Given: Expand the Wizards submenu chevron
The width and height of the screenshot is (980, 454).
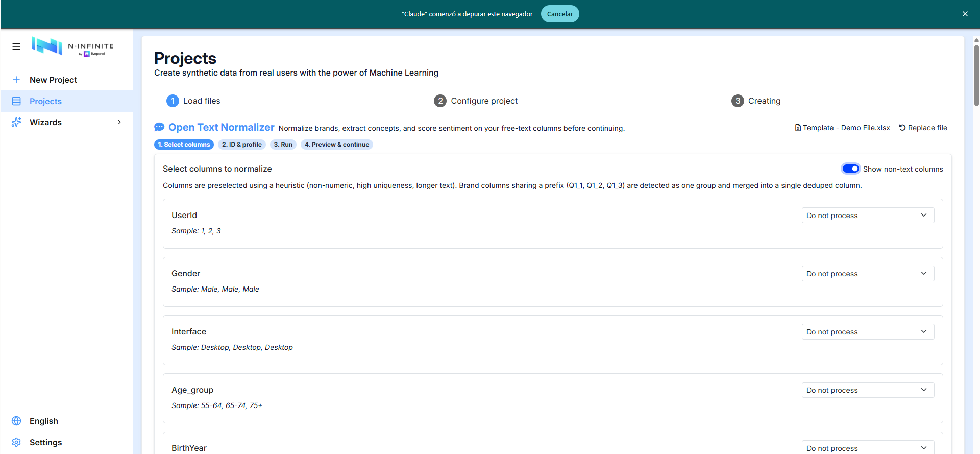Looking at the screenshot, I should (x=119, y=122).
